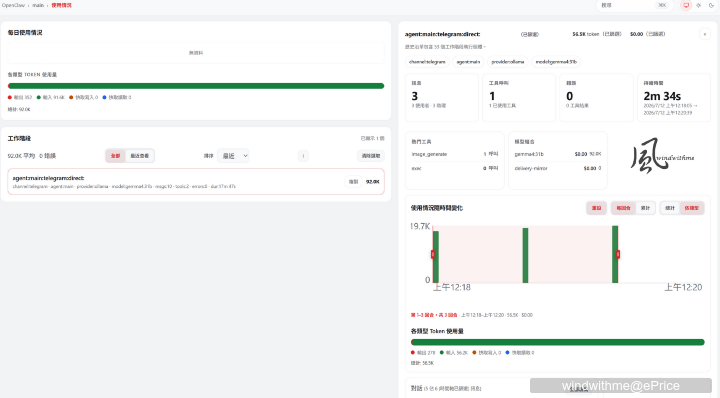Switch to the 最近查看 sessions tab
Screen dimensions: 720x398
pos(140,156)
